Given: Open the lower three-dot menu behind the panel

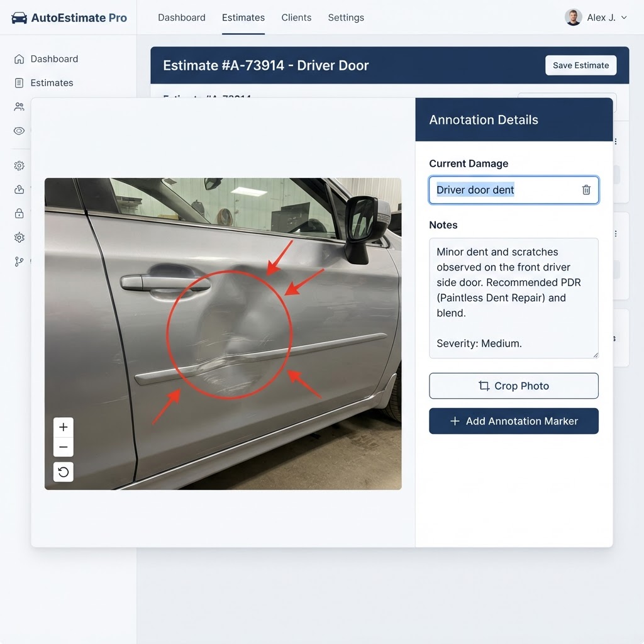Looking at the screenshot, I should pyautogui.click(x=615, y=234).
